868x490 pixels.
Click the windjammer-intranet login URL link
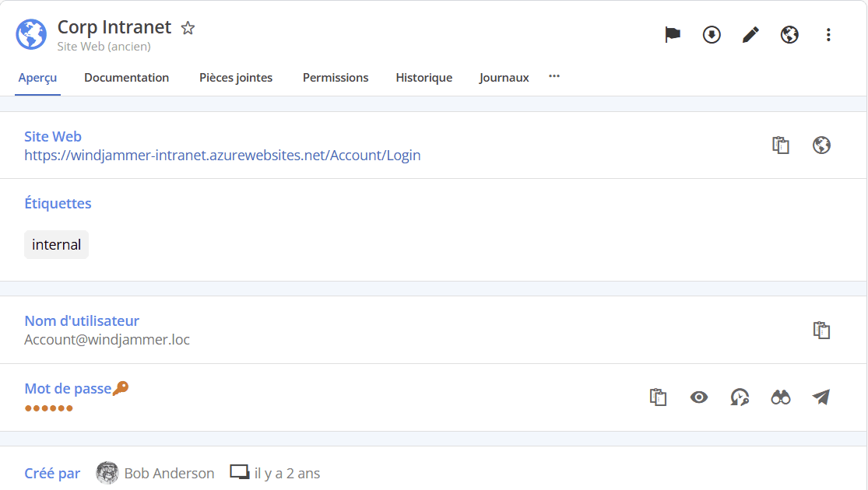pyautogui.click(x=223, y=155)
